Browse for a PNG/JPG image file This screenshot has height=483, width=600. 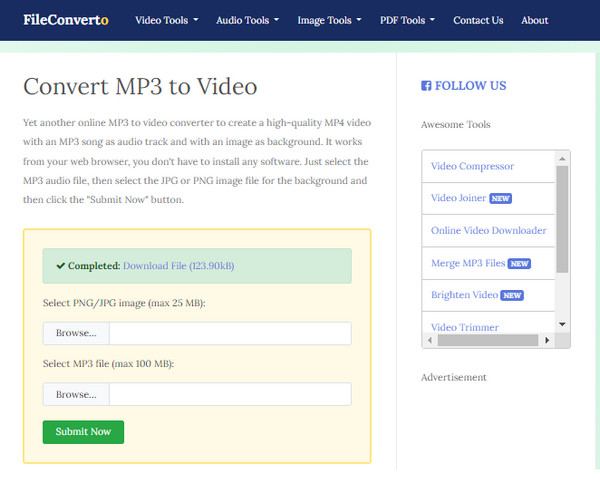pyautogui.click(x=76, y=333)
